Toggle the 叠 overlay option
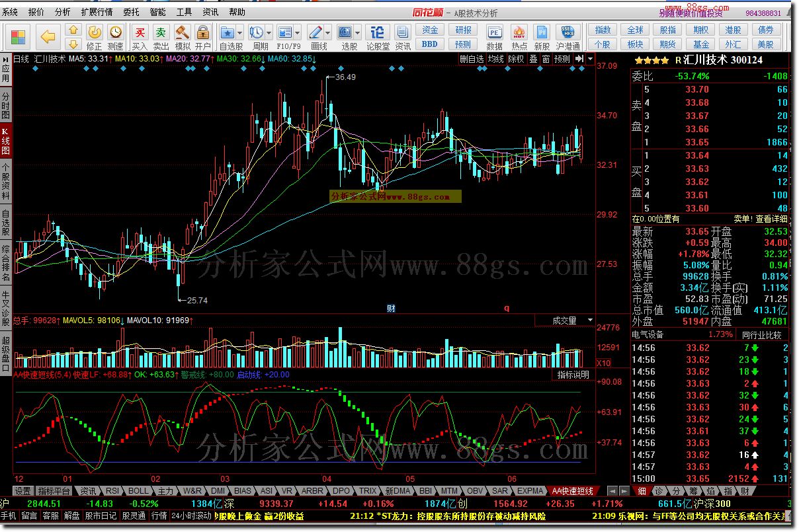This screenshot has height=532, width=799. (x=533, y=59)
